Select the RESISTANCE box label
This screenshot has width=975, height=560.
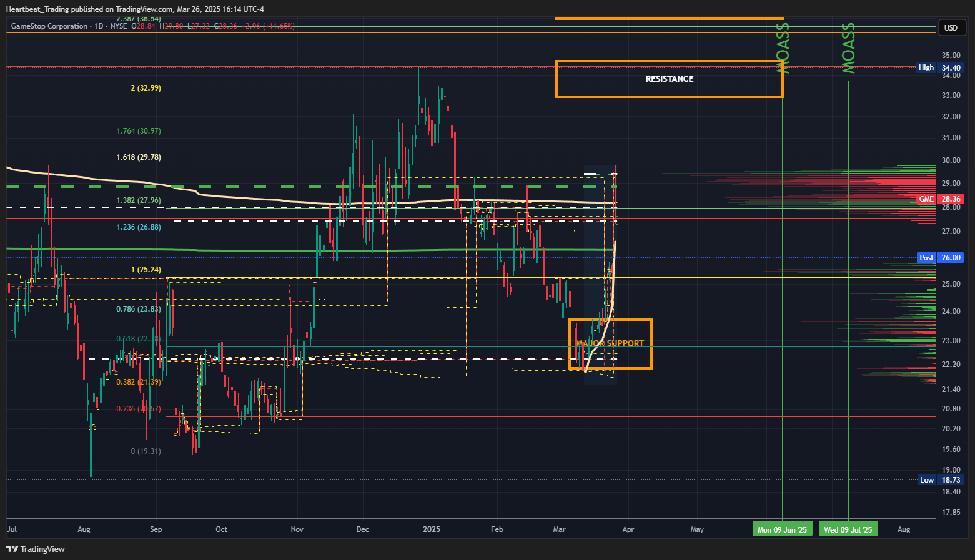[670, 79]
